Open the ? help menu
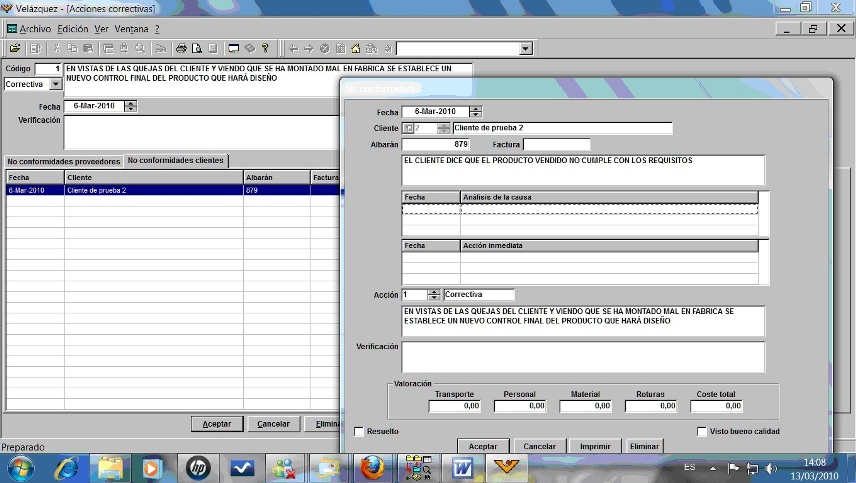Viewport: 856px width, 483px height. click(157, 29)
